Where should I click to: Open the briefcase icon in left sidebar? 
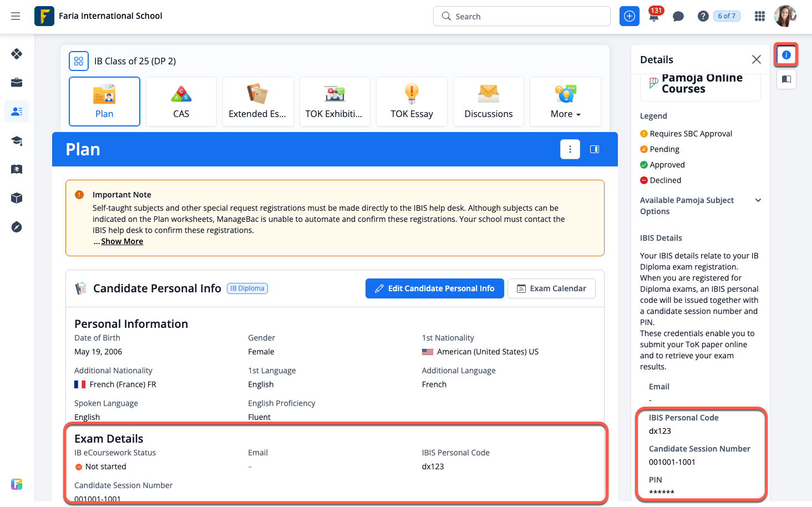click(x=17, y=83)
